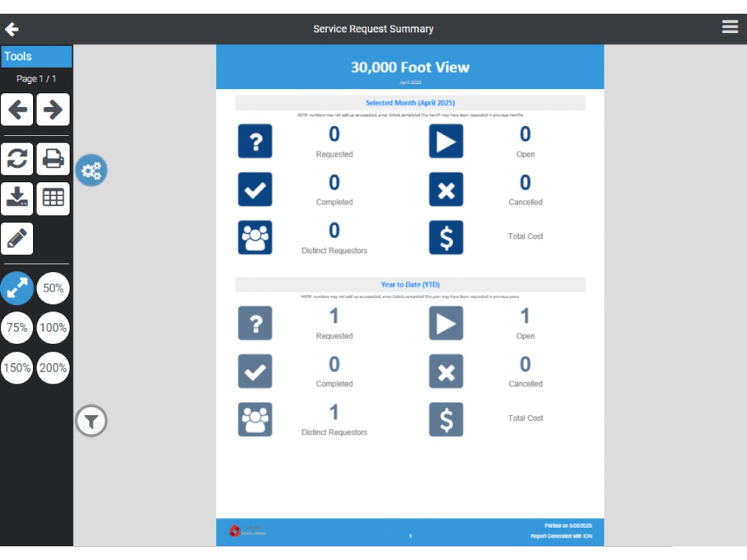Open the table grid view
Screen dimensions: 747x560
pos(53,198)
